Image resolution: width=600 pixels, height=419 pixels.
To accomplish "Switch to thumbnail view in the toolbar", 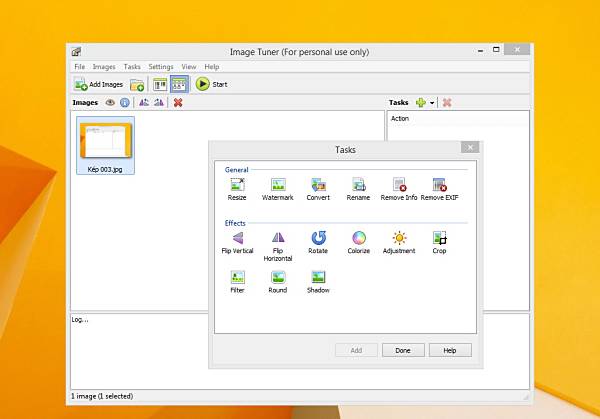I will [x=179, y=84].
